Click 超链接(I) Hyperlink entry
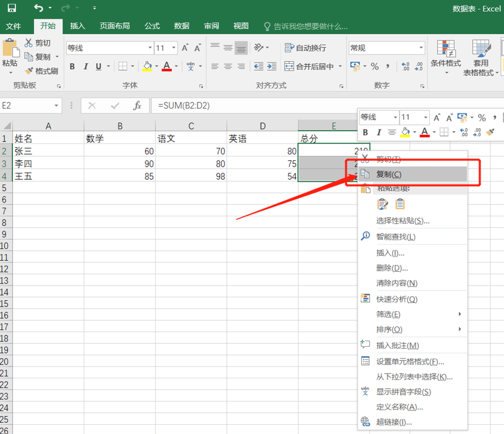 (412, 422)
